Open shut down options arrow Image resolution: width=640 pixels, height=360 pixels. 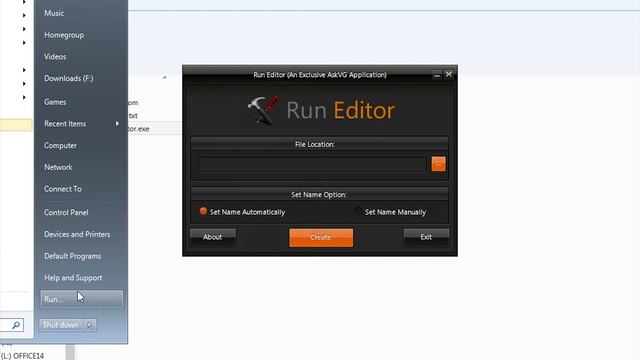(90, 325)
